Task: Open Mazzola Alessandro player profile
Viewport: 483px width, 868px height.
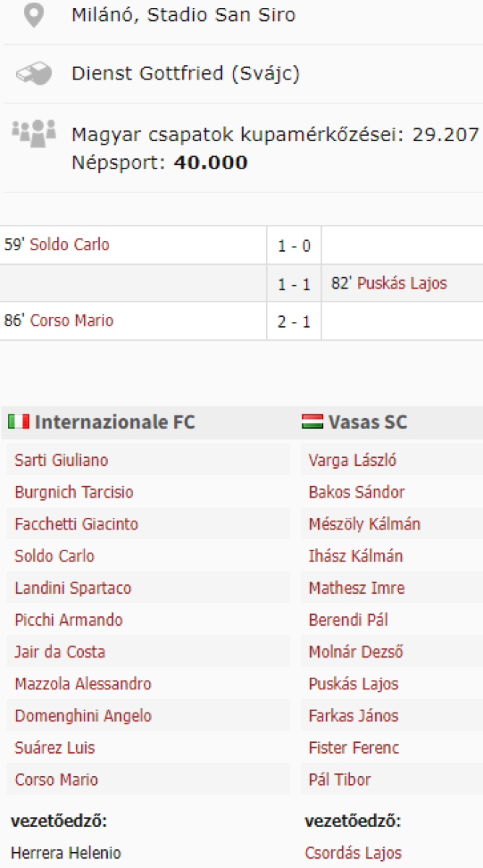Action: coord(83,684)
